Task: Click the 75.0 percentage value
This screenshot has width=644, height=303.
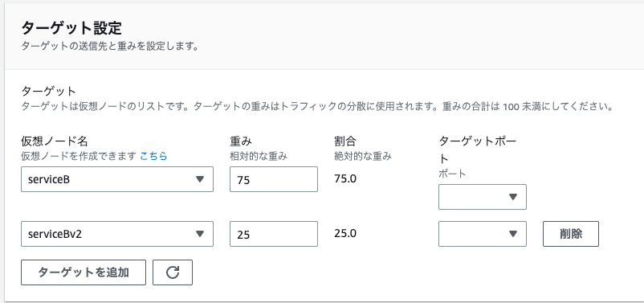Action: [x=345, y=179]
